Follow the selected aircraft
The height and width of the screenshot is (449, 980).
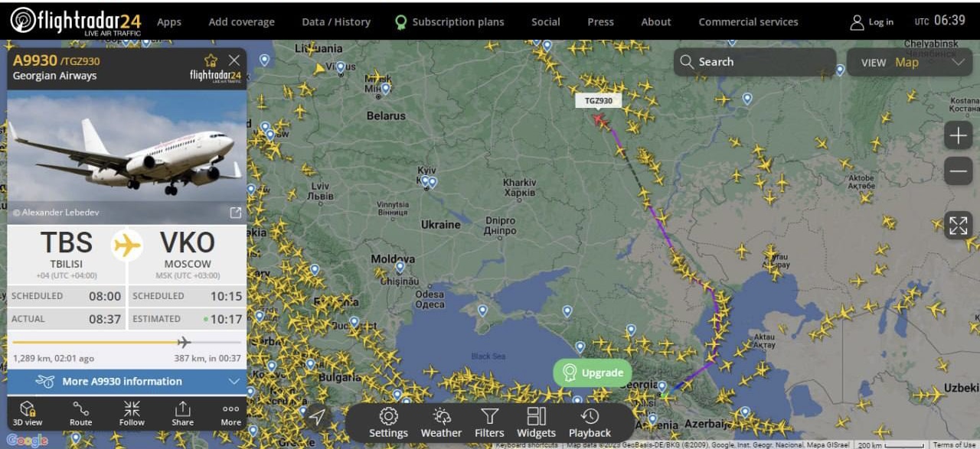coord(132,413)
